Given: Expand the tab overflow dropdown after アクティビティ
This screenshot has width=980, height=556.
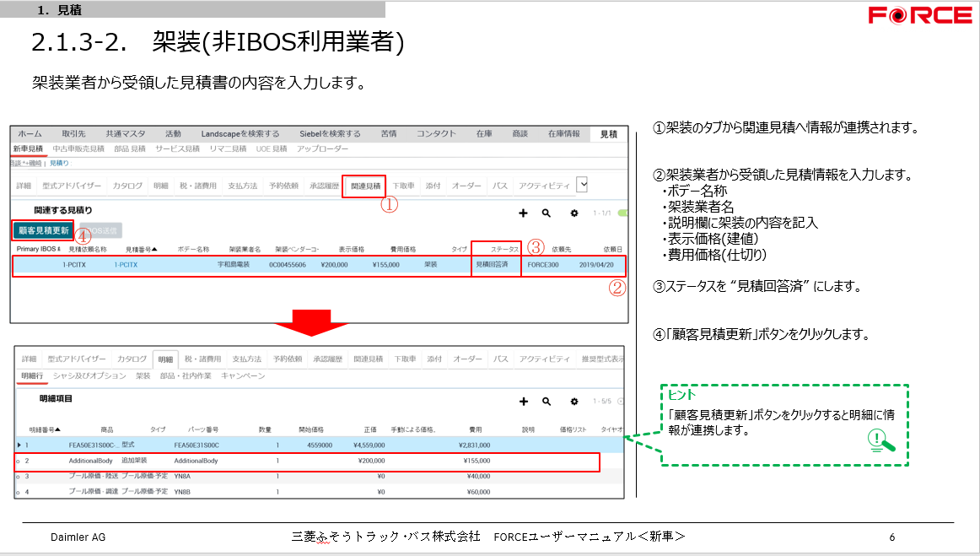Looking at the screenshot, I should (x=581, y=185).
